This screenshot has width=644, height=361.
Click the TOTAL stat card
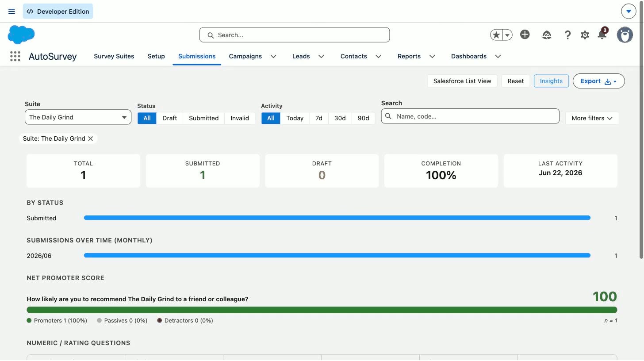coord(83,171)
